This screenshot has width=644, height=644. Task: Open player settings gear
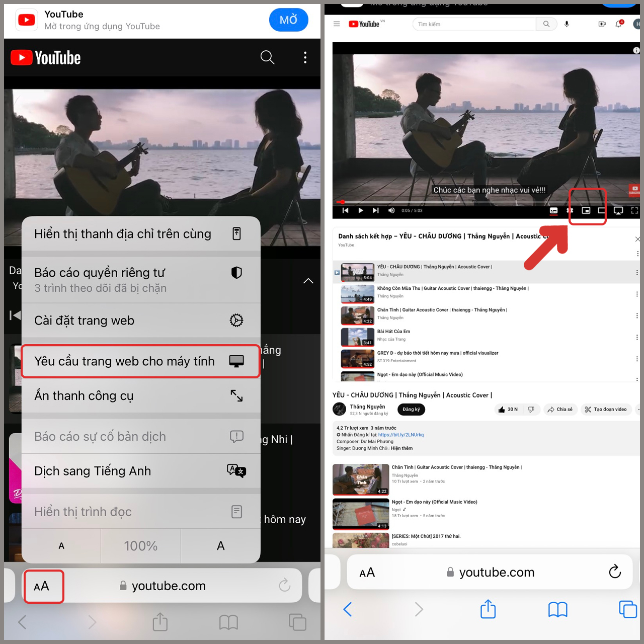(x=570, y=210)
